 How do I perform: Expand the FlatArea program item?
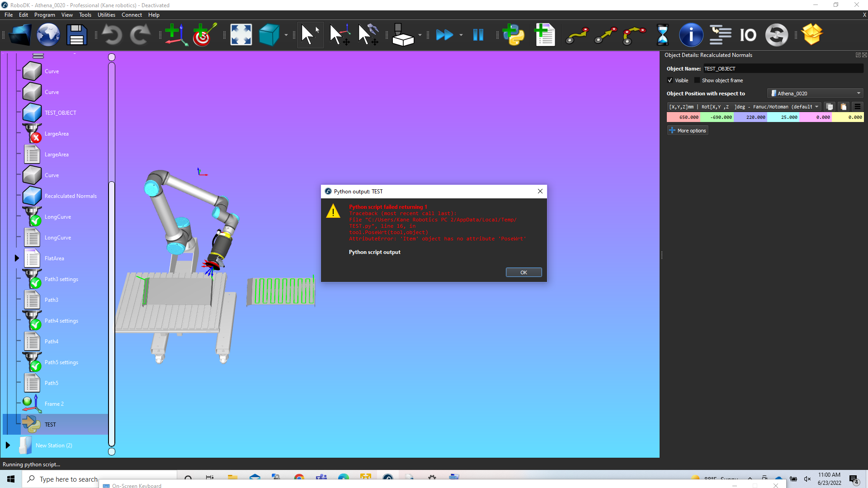pyautogui.click(x=17, y=258)
